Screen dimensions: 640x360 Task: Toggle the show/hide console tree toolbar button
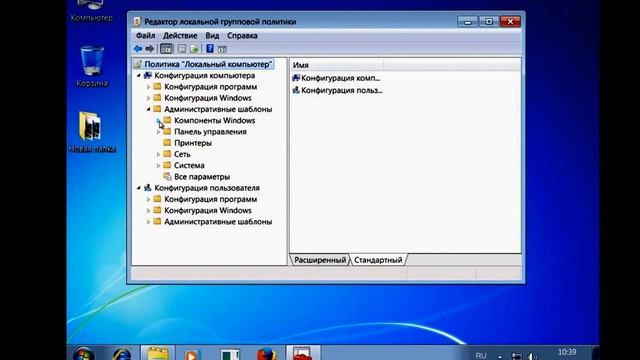[166, 49]
